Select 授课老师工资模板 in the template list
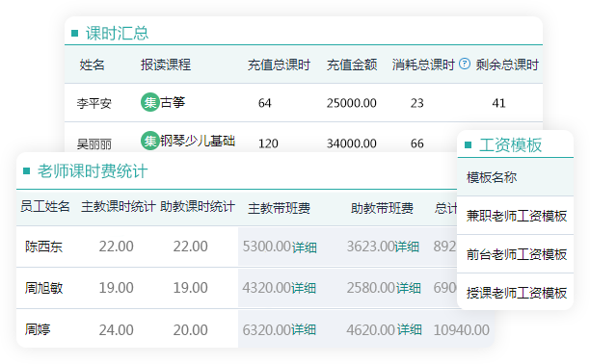This screenshot has width=590, height=364. point(517,293)
